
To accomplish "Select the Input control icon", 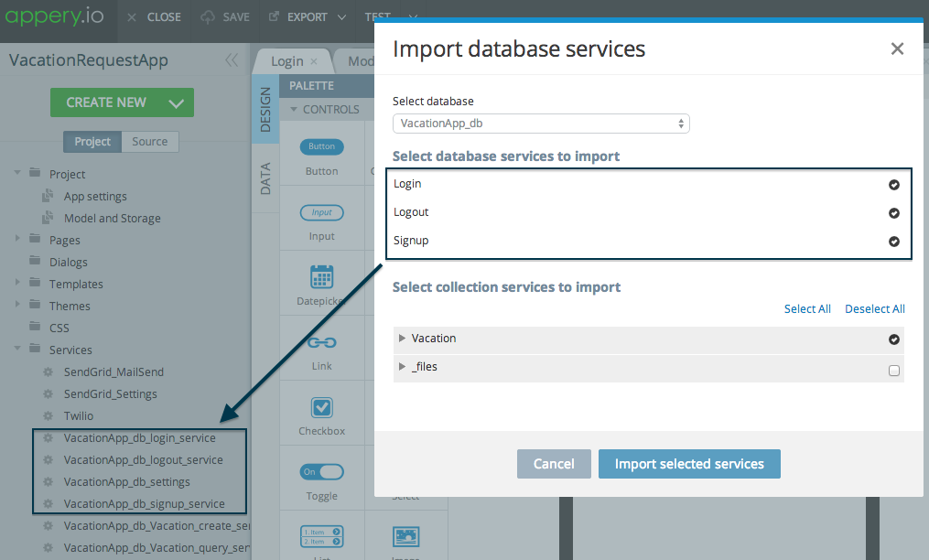I will (x=321, y=212).
